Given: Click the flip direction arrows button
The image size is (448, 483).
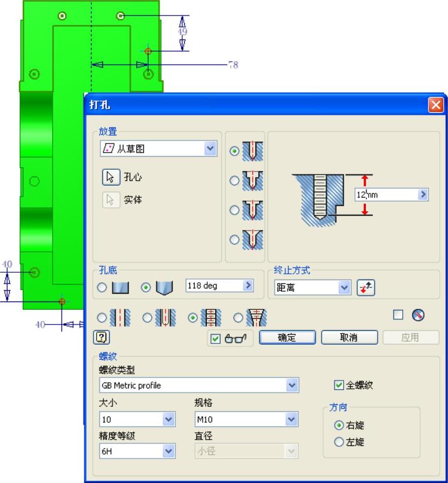Looking at the screenshot, I should [366, 288].
